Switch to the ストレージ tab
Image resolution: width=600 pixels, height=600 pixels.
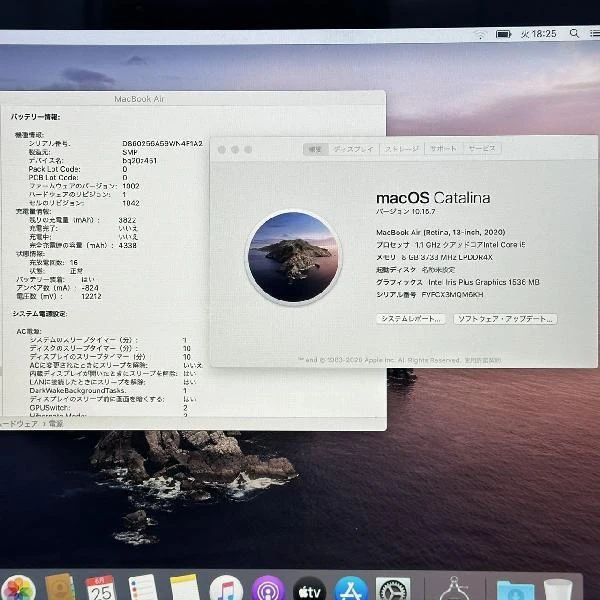[x=402, y=149]
